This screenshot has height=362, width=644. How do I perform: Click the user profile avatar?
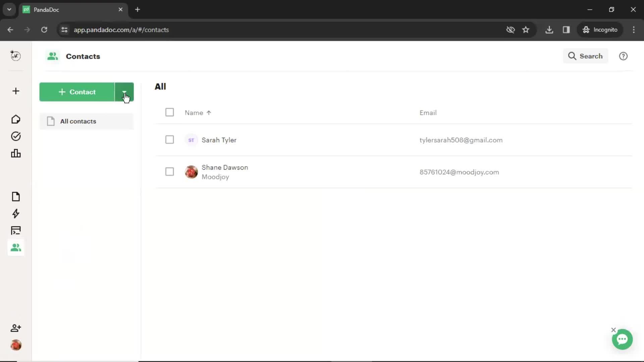point(15,345)
